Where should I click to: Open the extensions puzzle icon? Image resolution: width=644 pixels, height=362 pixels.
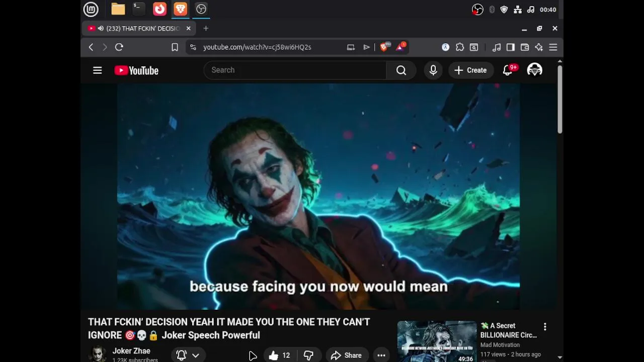[x=460, y=47]
